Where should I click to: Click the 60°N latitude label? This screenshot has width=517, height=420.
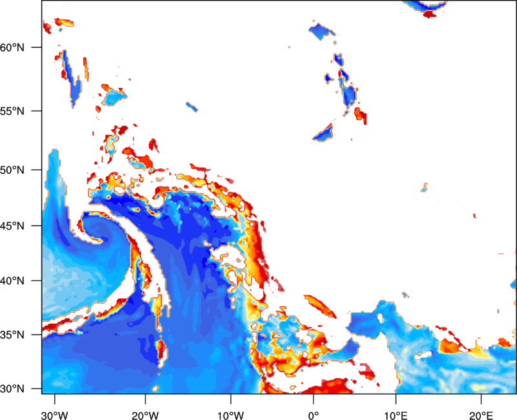point(12,47)
